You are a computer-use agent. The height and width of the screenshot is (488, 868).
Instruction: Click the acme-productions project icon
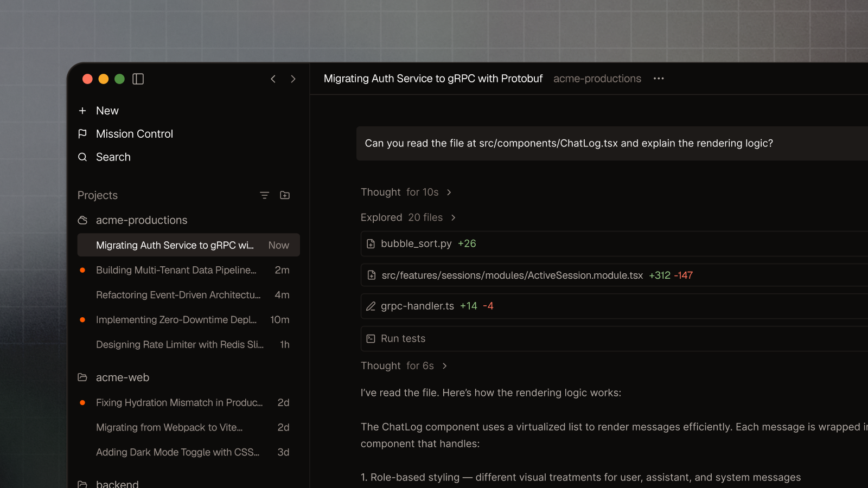coord(82,220)
